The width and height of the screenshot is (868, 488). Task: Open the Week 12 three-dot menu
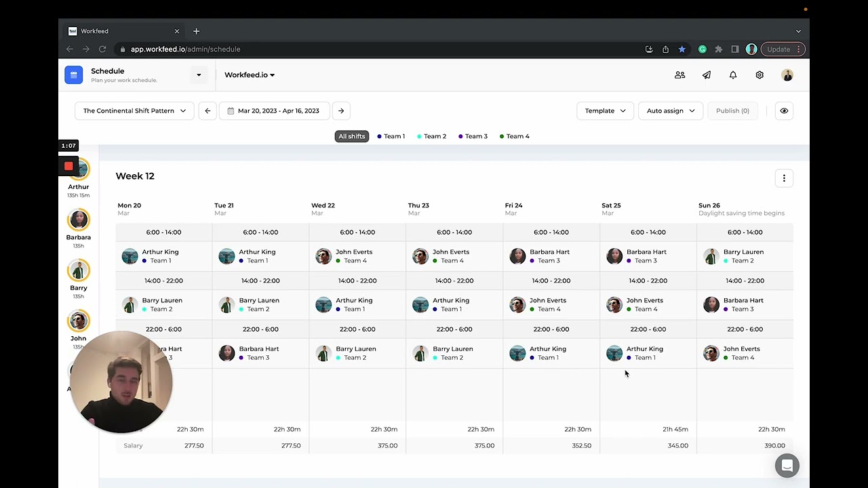(784, 178)
